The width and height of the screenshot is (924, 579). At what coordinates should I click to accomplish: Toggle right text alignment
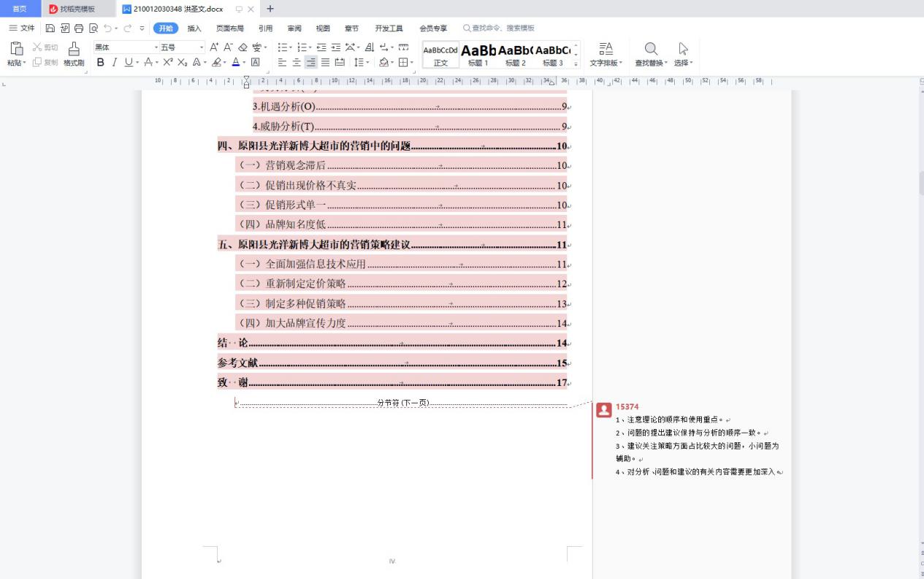[x=311, y=63]
